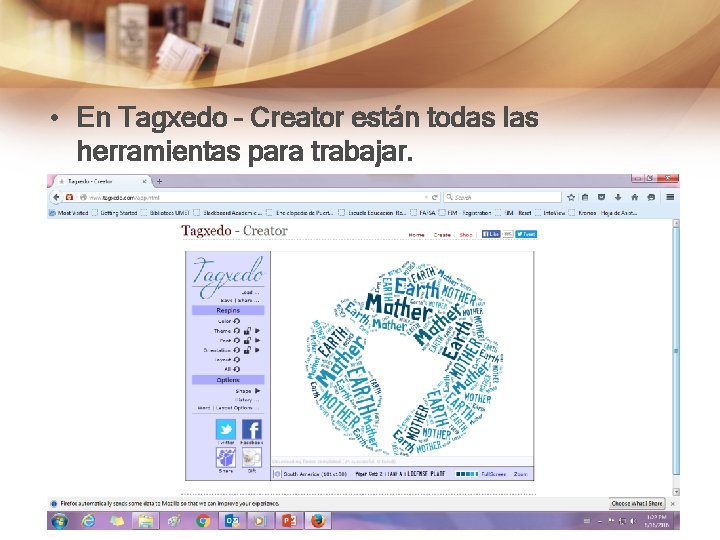Screen dimensions: 720x540
Task: Open Outlook from the taskbar
Action: point(232,521)
